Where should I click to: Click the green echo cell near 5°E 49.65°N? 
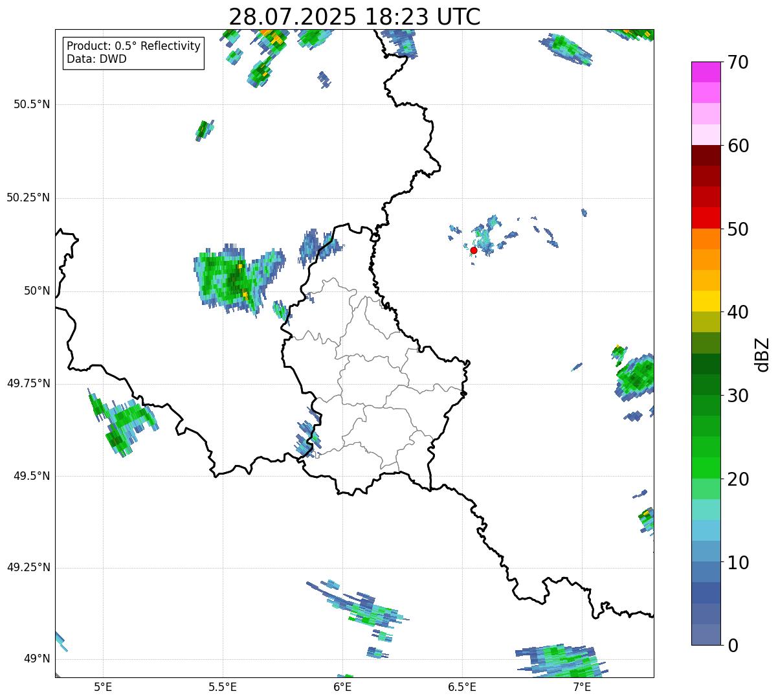point(122,422)
